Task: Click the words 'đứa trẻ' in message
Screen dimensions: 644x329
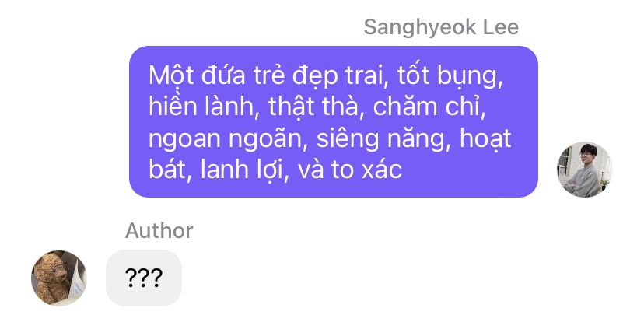Action: coord(243,76)
